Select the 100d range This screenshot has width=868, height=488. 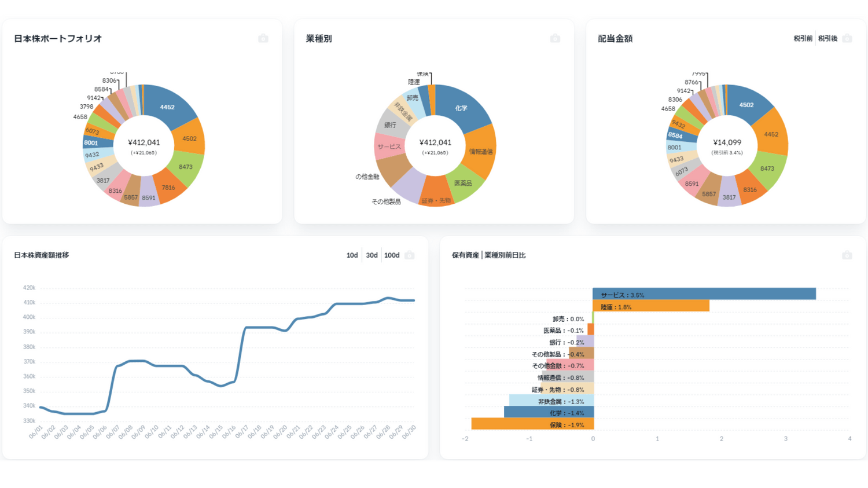[392, 255]
